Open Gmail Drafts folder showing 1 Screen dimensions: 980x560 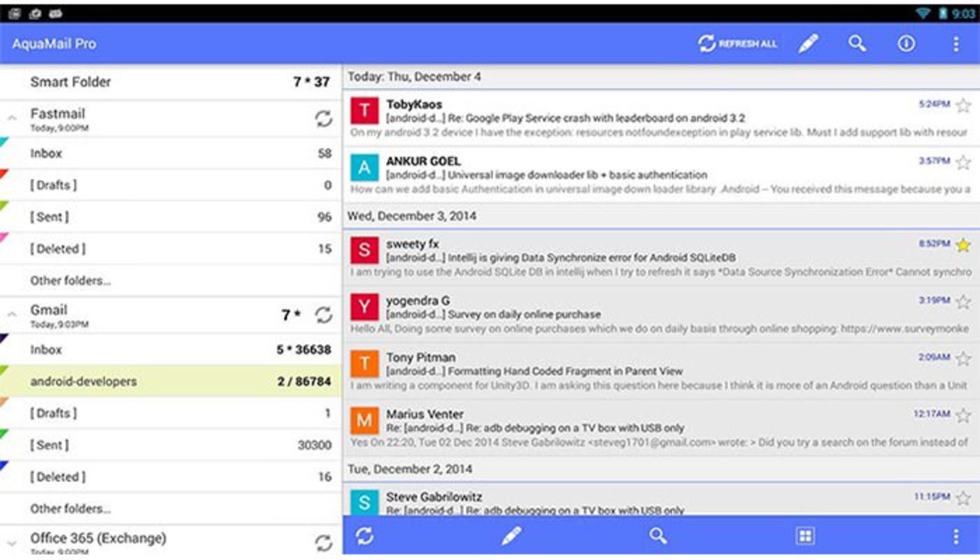coord(170,413)
